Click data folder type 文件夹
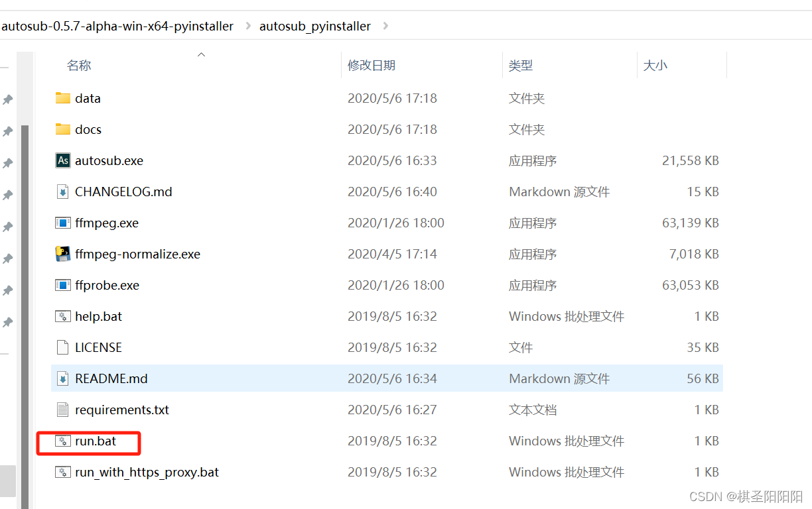The width and height of the screenshot is (812, 509). point(527,98)
